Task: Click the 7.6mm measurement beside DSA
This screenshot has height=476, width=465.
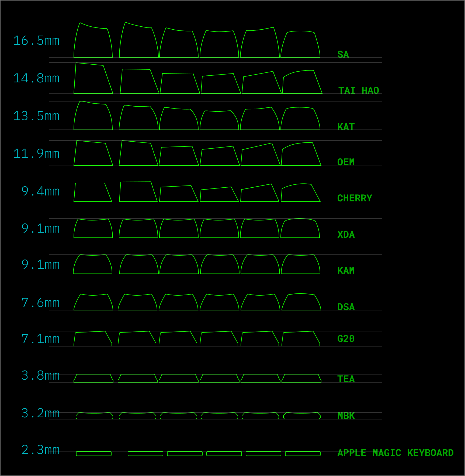Action: 41,303
